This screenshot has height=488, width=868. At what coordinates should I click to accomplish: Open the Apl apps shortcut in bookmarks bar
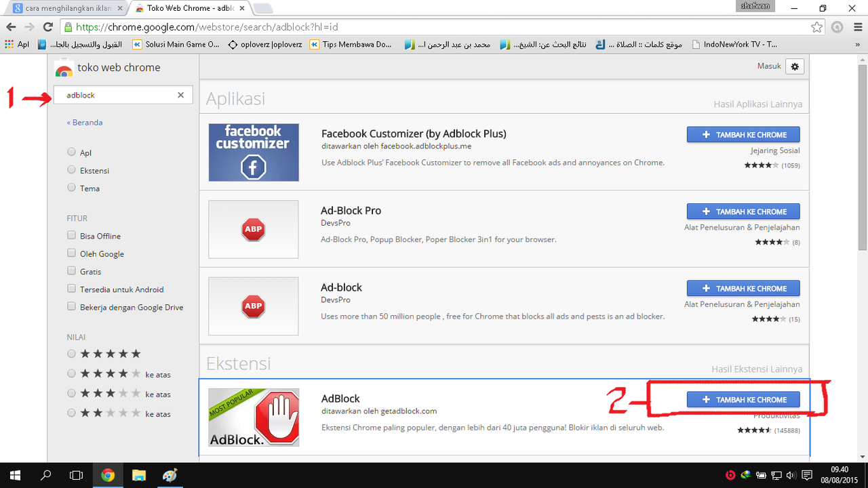coord(17,45)
